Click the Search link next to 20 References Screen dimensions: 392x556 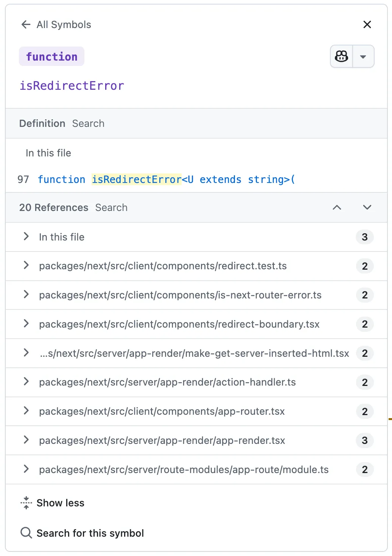coord(111,208)
